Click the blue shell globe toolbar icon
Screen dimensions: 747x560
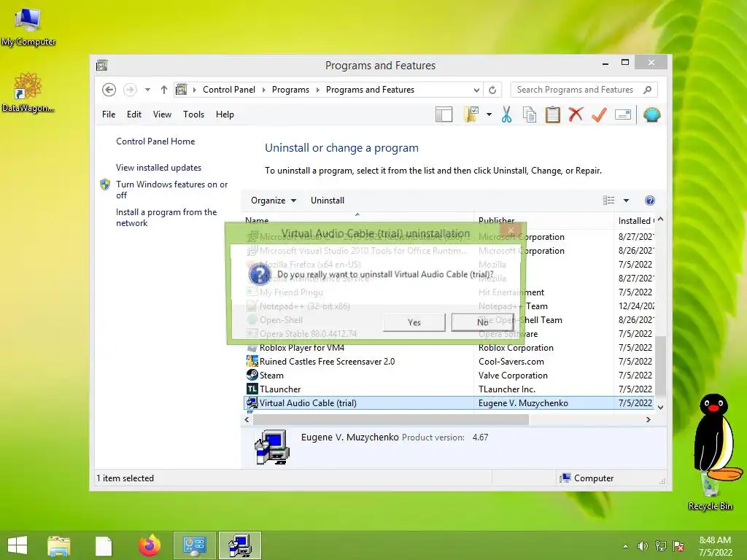651,114
